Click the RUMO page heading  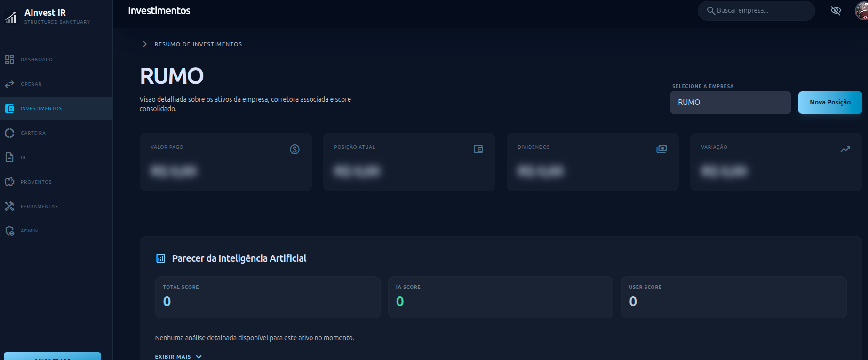(172, 76)
